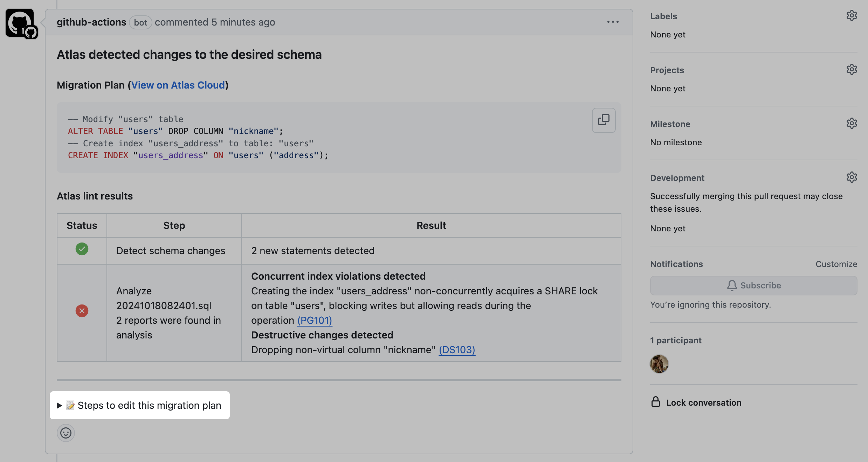Click the Projects settings gear icon
Viewport: 868px width, 462px height.
pos(852,69)
